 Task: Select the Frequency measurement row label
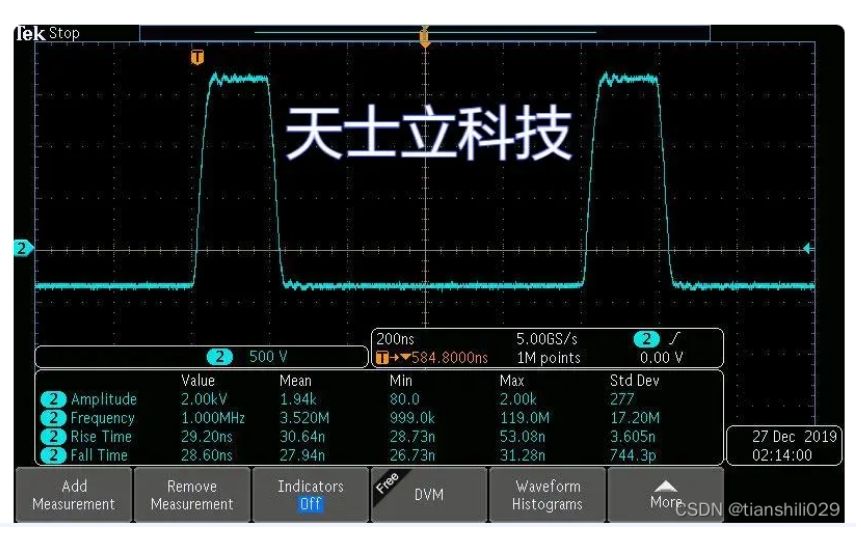click(x=102, y=418)
